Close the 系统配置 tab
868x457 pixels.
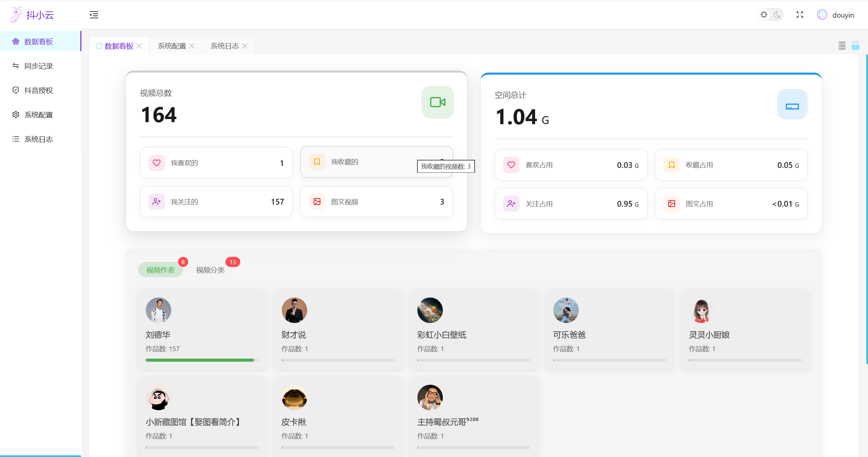(x=192, y=46)
